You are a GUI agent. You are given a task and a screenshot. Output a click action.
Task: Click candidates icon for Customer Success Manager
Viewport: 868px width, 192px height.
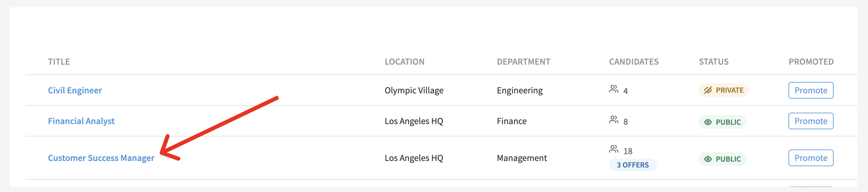pos(614,149)
